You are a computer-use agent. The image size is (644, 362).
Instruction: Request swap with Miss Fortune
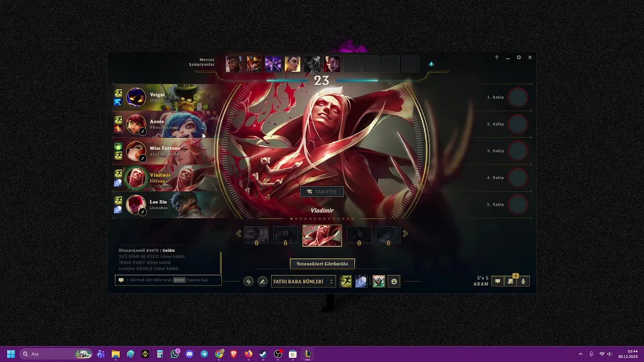(x=143, y=158)
